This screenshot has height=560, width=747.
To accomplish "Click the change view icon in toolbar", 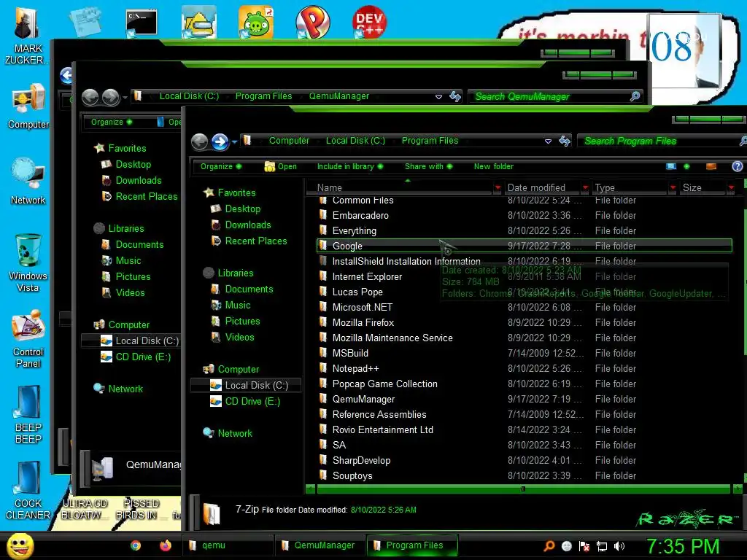I will pos(671,166).
